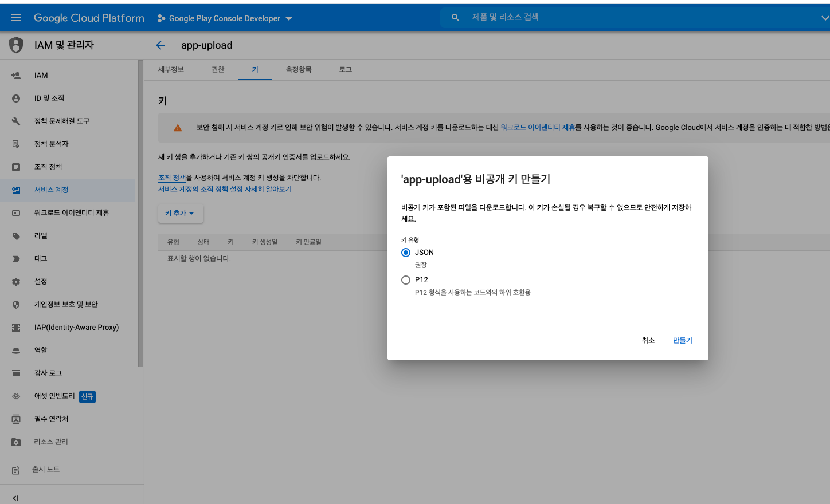Click the 워크로드 아이덴티티 제휴 card icon
830x504 pixels.
click(16, 212)
